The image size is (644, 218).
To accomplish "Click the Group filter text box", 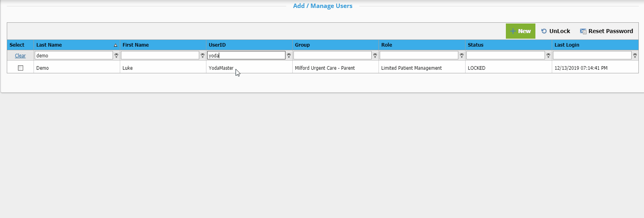I will pyautogui.click(x=332, y=55).
